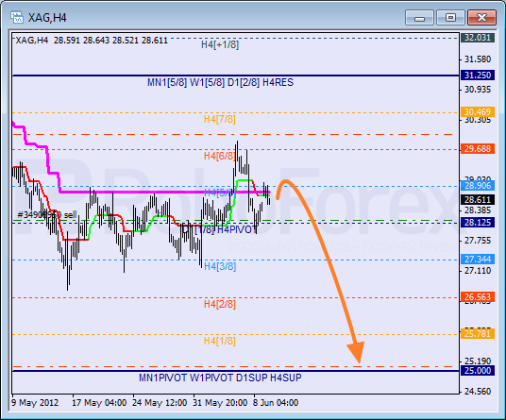Click the orange arrow head
The height and width of the screenshot is (420, 506).
356,352
